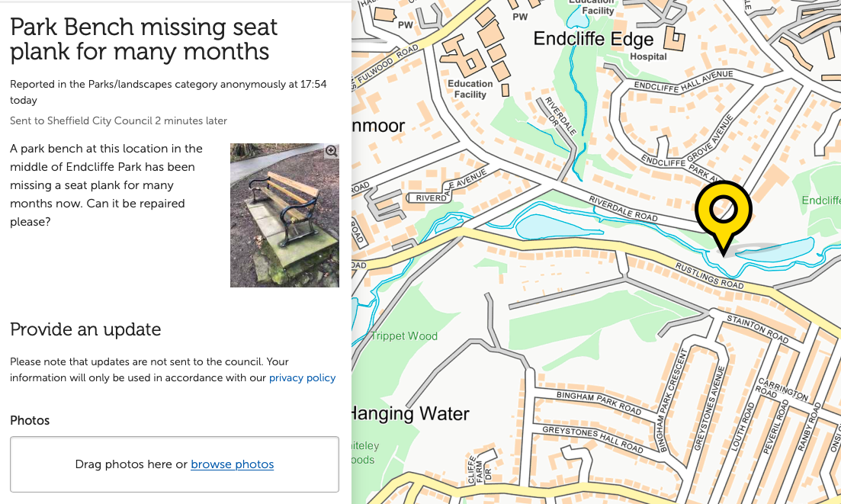This screenshot has height=504, width=841.
Task: Click the 'Bingham Park Road' map label
Action: coord(599,403)
